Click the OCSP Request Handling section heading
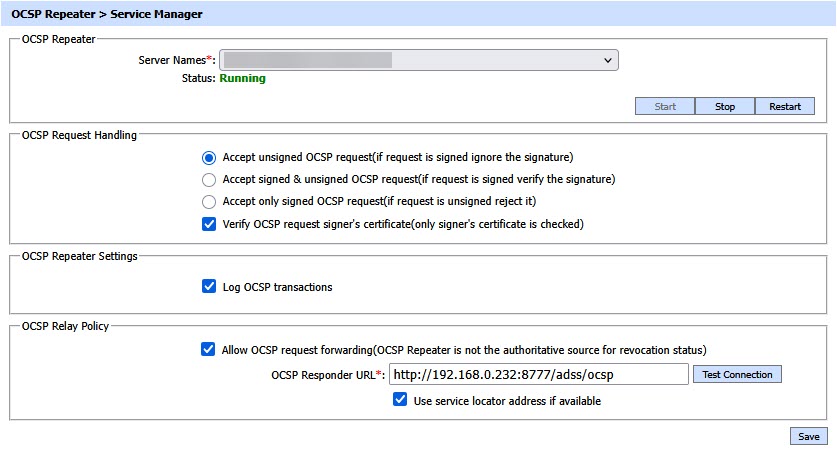The width and height of the screenshot is (837, 449). (79, 134)
